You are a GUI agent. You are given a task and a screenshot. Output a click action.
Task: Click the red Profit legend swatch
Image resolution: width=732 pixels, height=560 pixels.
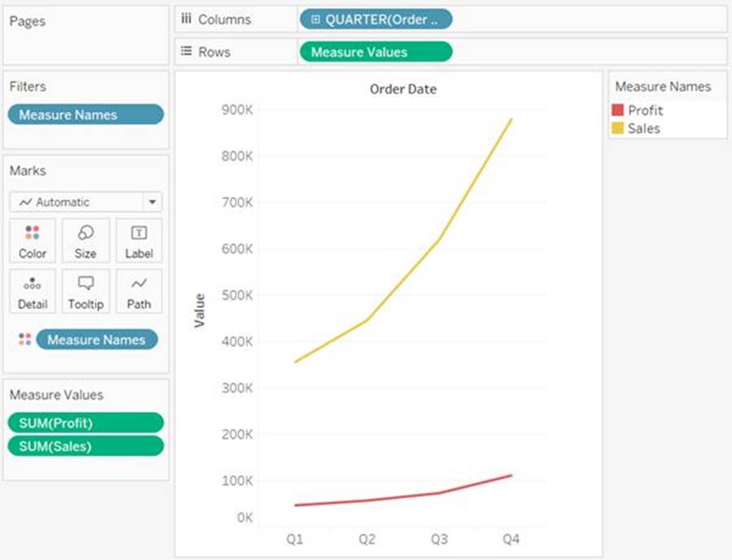click(618, 111)
